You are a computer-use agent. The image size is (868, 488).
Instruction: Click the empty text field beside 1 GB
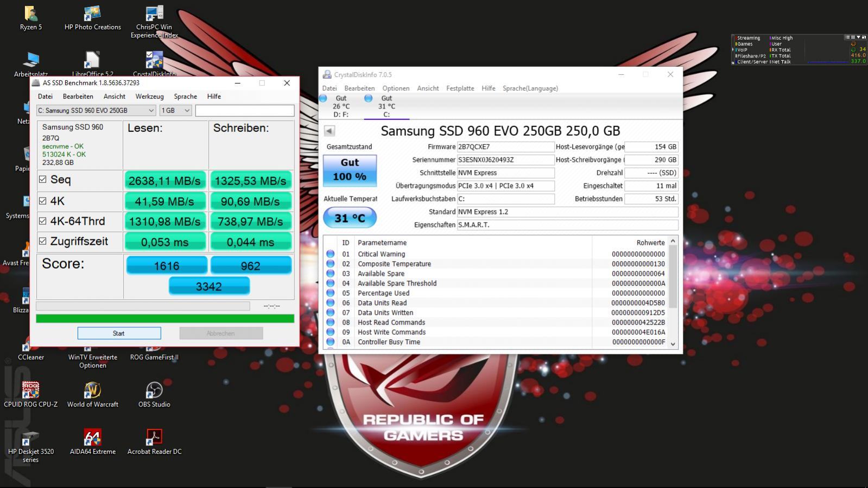[245, 110]
